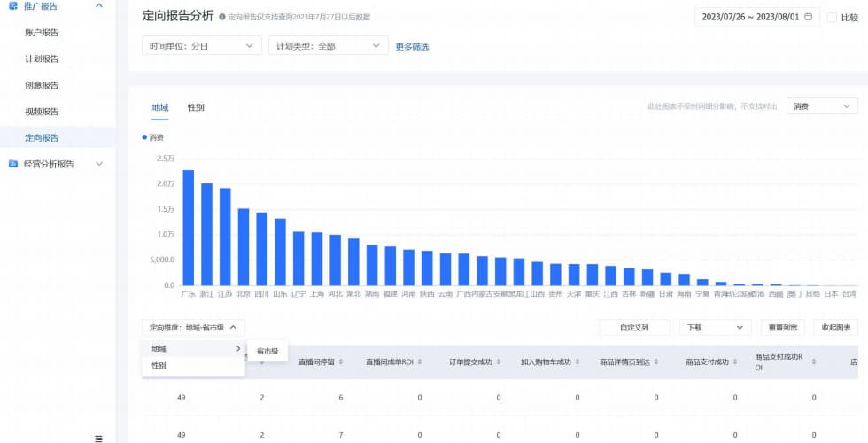Expand the 下载 dropdown

click(715, 328)
